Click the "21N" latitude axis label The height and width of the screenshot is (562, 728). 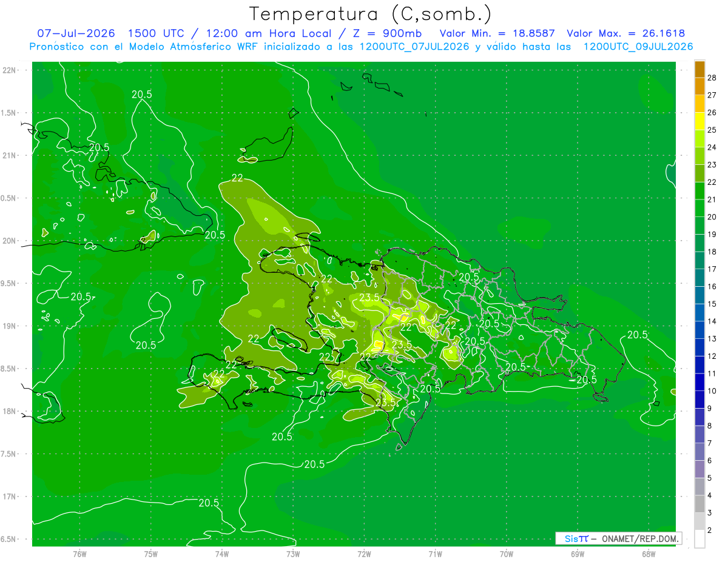pyautogui.click(x=10, y=155)
